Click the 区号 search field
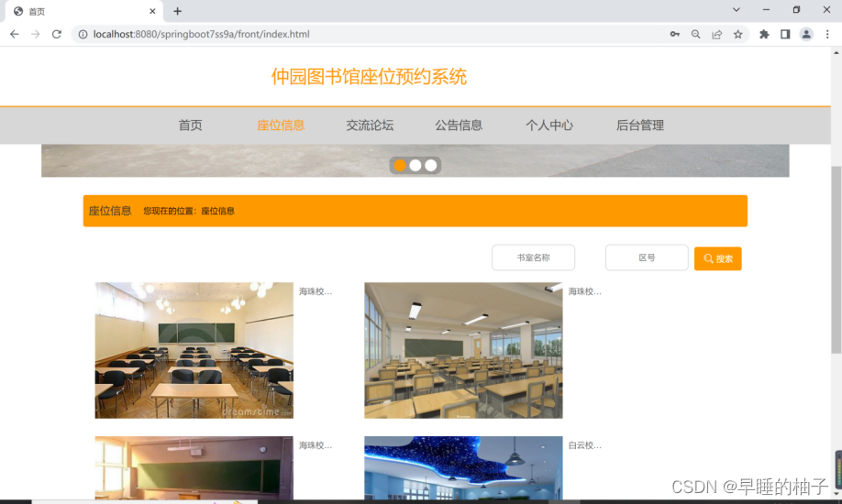Image resolution: width=842 pixels, height=504 pixels. point(647,257)
